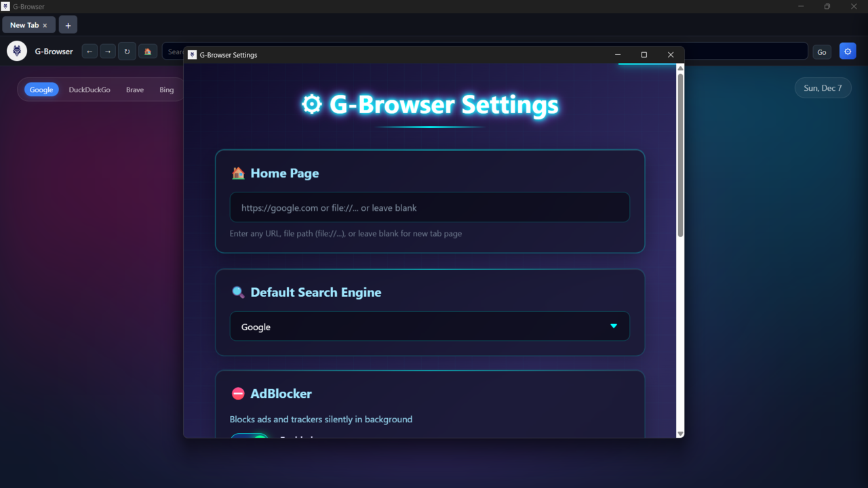Click the G-Browser icon in the settings title bar

(193, 54)
